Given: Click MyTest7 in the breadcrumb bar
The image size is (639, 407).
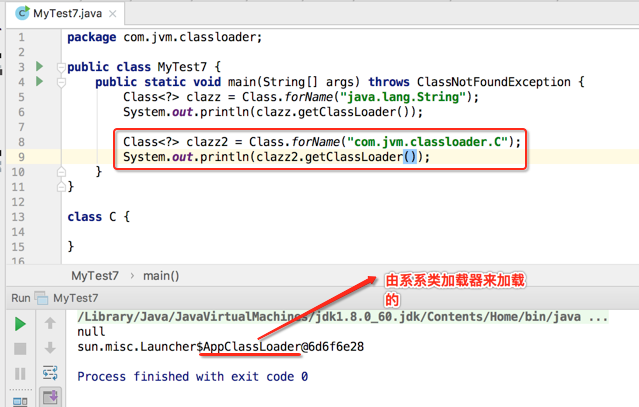Looking at the screenshot, I should [95, 276].
